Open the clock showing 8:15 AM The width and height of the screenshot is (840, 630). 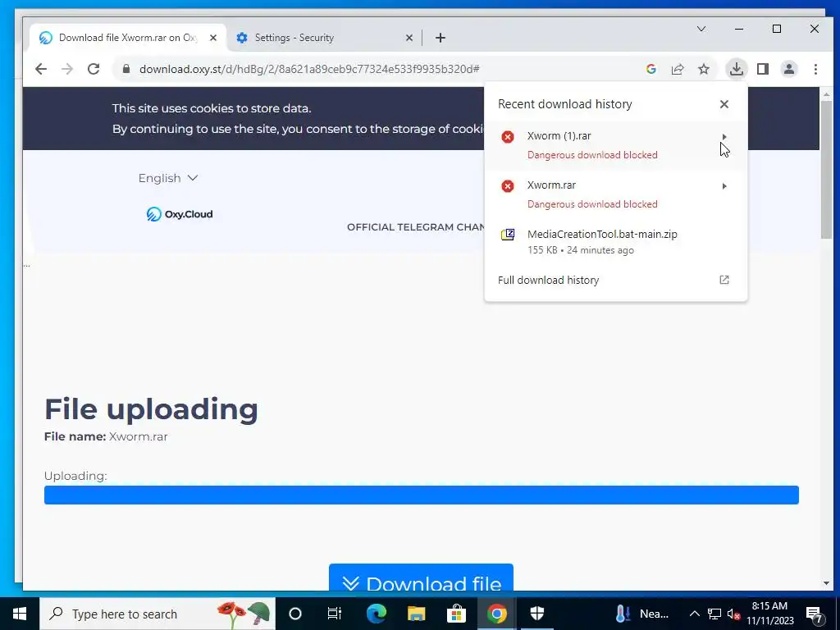coord(770,614)
